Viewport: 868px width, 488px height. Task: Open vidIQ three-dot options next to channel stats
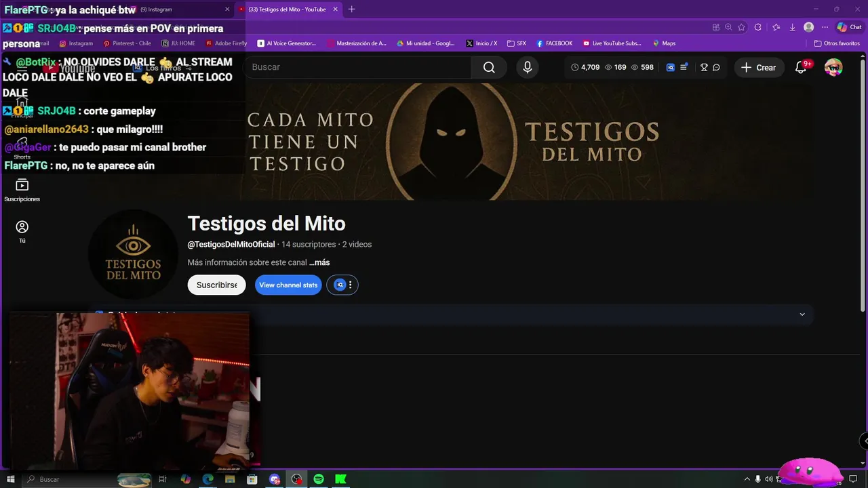click(x=350, y=285)
